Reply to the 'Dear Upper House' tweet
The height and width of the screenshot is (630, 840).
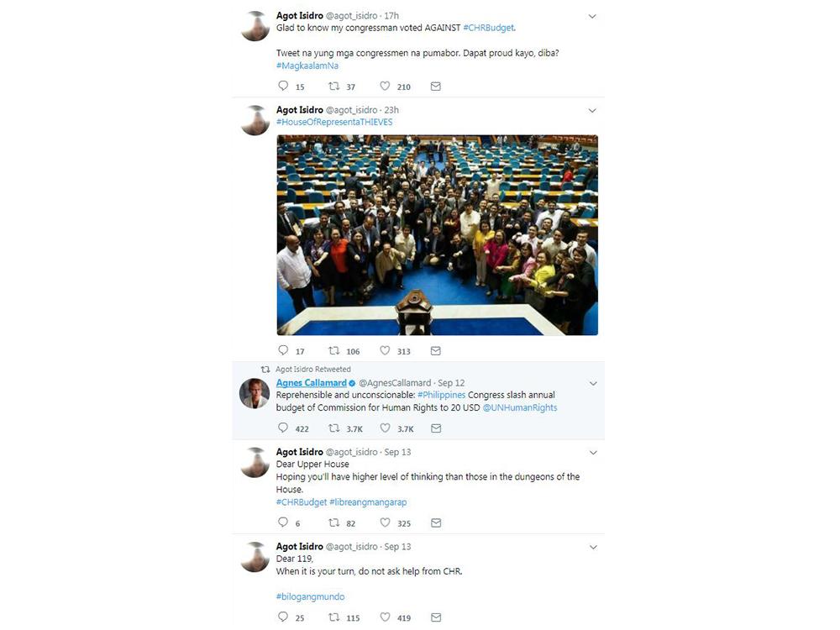283,522
